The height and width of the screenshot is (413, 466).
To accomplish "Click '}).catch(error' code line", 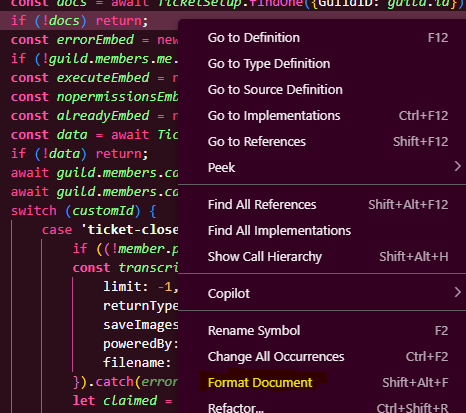I will click(126, 382).
